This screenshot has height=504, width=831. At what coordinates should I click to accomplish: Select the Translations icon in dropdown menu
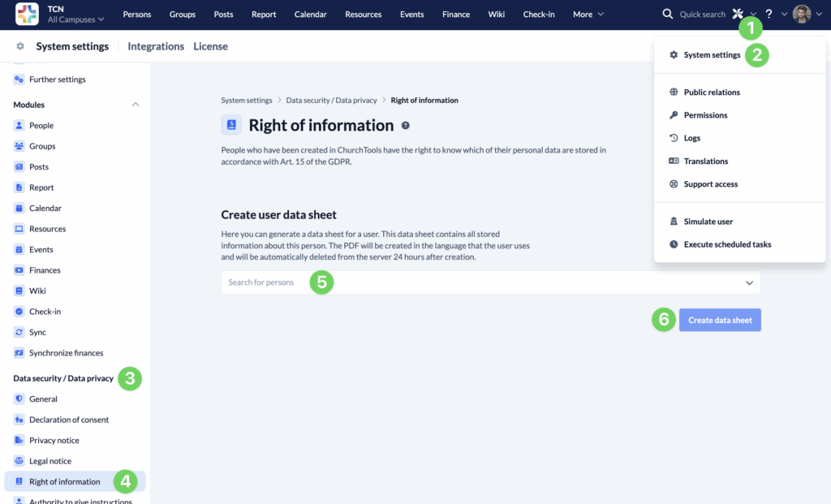(673, 161)
